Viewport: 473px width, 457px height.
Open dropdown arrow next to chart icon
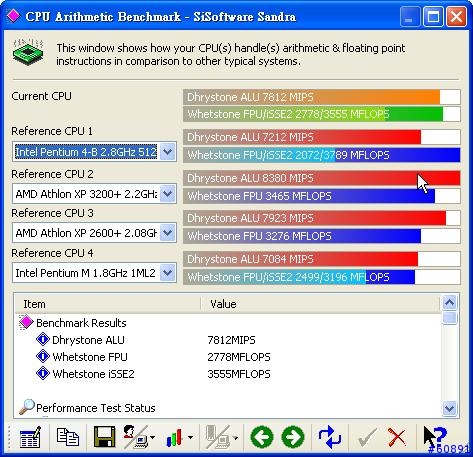pos(190,437)
